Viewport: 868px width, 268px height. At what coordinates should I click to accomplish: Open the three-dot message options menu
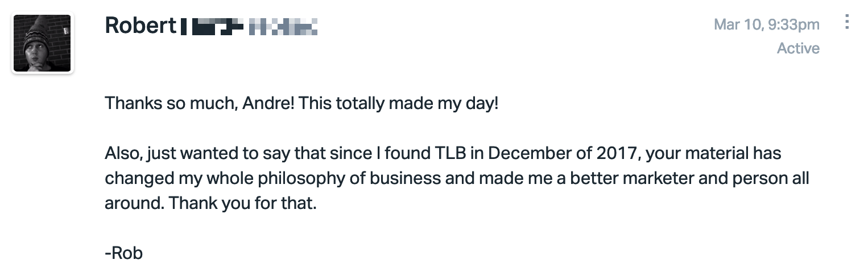pyautogui.click(x=847, y=22)
